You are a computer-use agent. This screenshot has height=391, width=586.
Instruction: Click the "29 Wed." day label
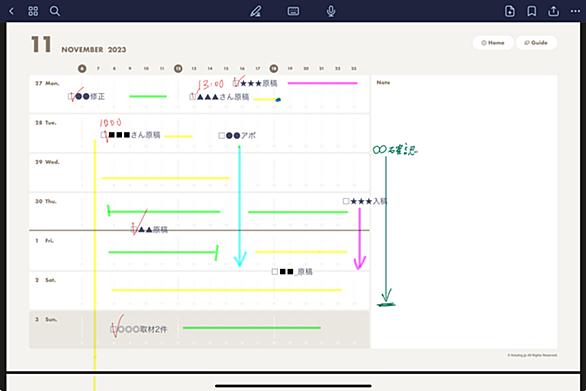coord(47,162)
